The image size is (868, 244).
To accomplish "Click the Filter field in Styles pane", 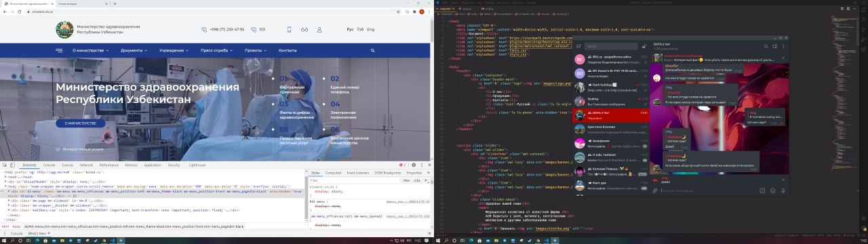I will (x=355, y=181).
